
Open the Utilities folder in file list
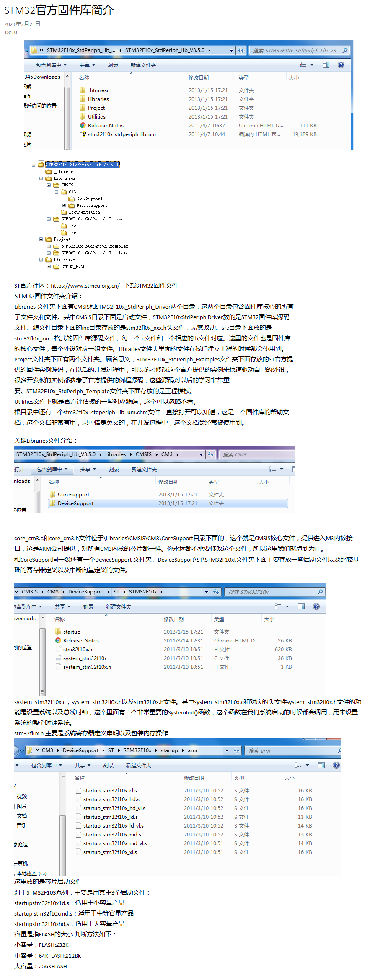click(x=97, y=117)
